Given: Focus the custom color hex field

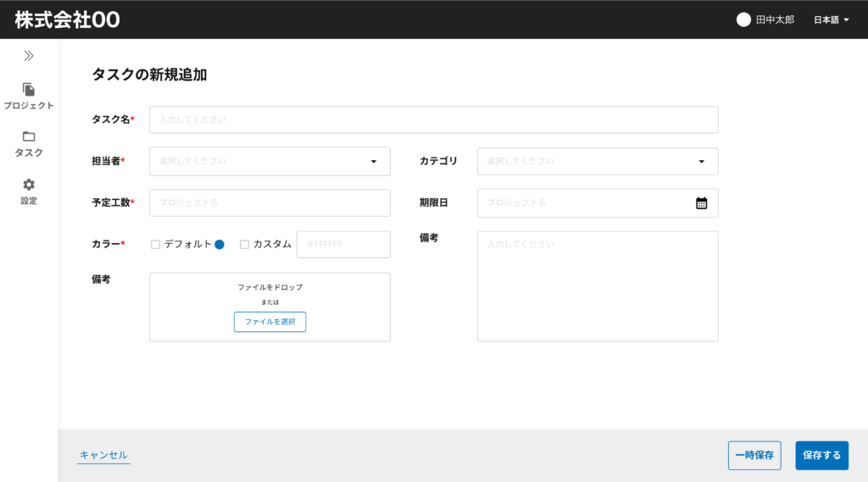Looking at the screenshot, I should 343,245.
